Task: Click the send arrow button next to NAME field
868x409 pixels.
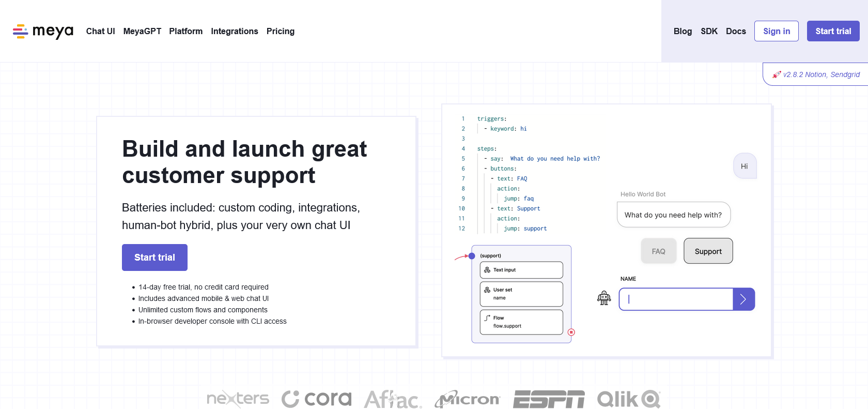Action: 744,299
